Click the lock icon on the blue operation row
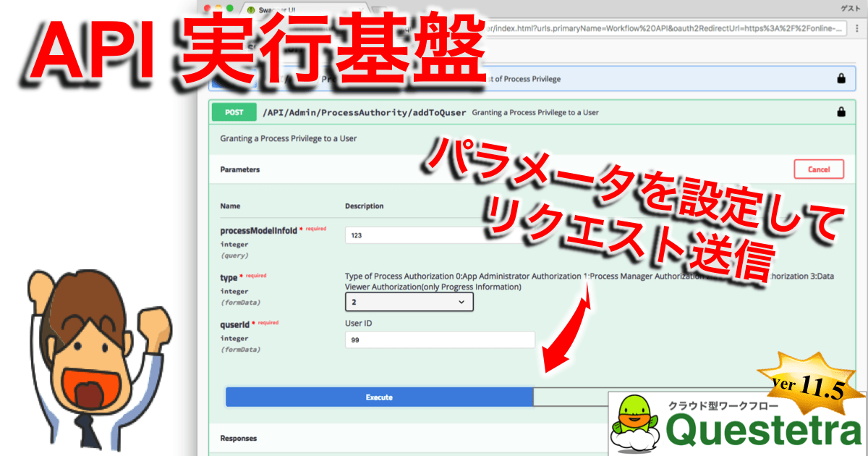Viewport: 868px width, 456px height. point(841,78)
